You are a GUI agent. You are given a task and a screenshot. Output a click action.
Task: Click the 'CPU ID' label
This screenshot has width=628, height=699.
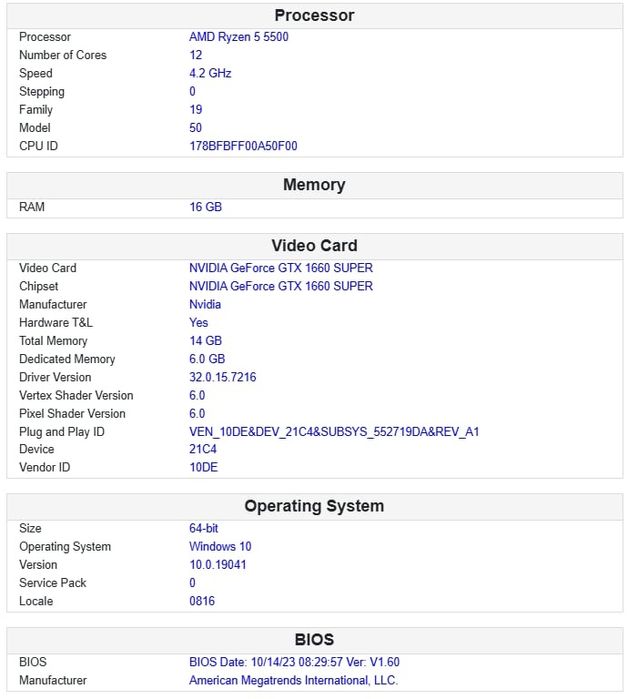tap(38, 146)
